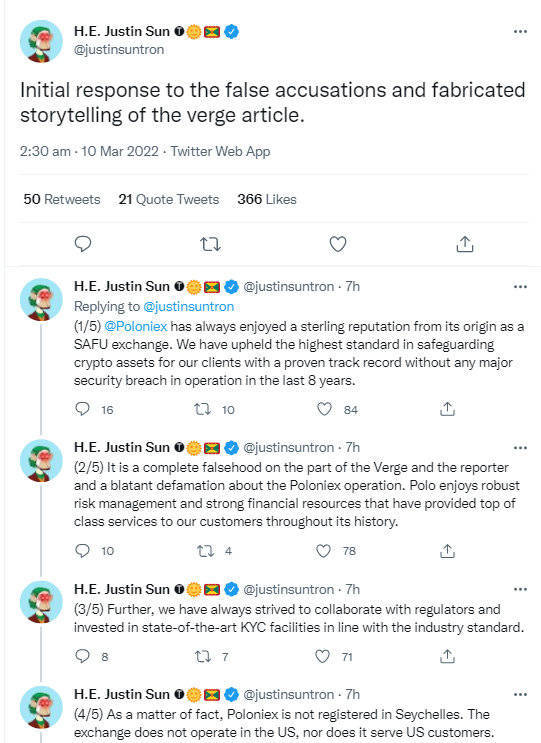Open the Twitter Web App source link
This screenshot has width=541, height=743.
[x=220, y=152]
